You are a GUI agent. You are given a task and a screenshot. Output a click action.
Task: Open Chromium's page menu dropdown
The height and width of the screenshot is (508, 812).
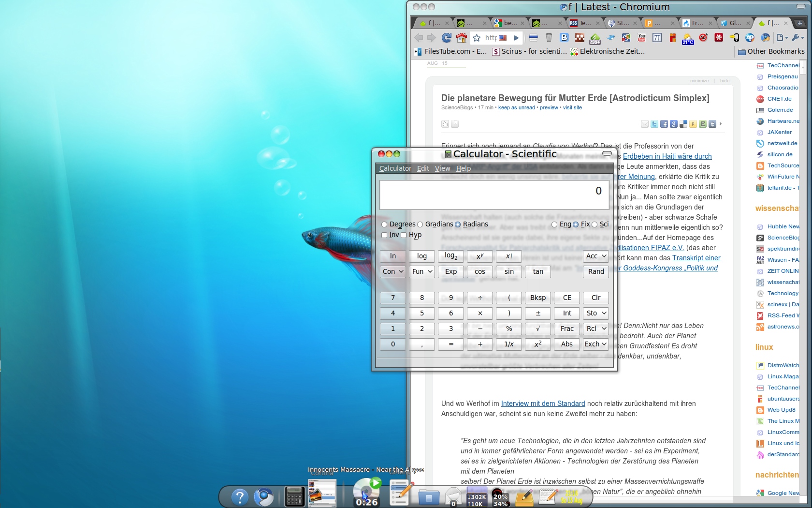[x=782, y=38]
